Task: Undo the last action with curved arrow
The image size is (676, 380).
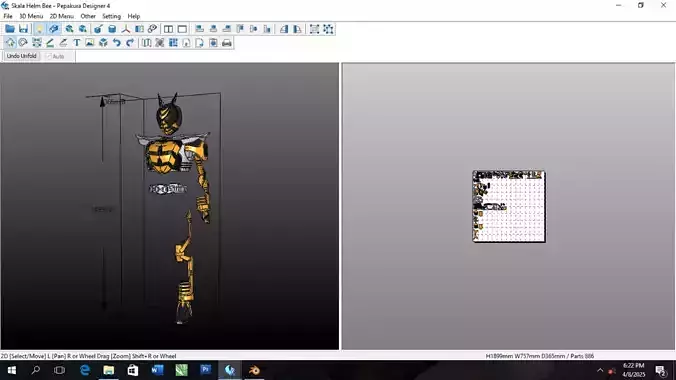Action: click(x=116, y=43)
